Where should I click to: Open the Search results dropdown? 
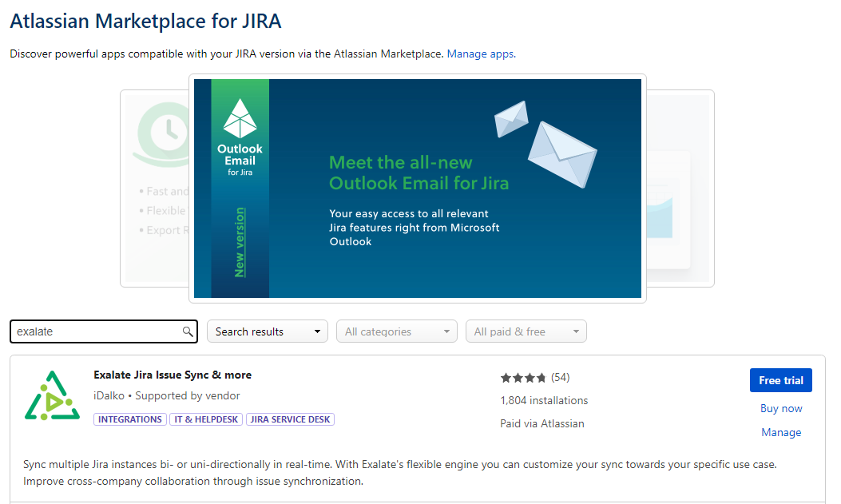tap(267, 331)
